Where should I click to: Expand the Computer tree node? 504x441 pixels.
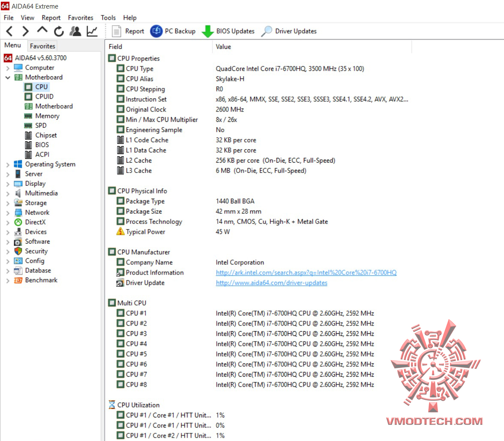click(8, 67)
